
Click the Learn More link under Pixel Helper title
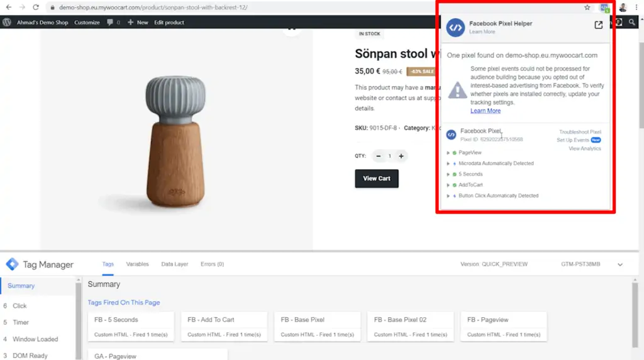tap(482, 31)
